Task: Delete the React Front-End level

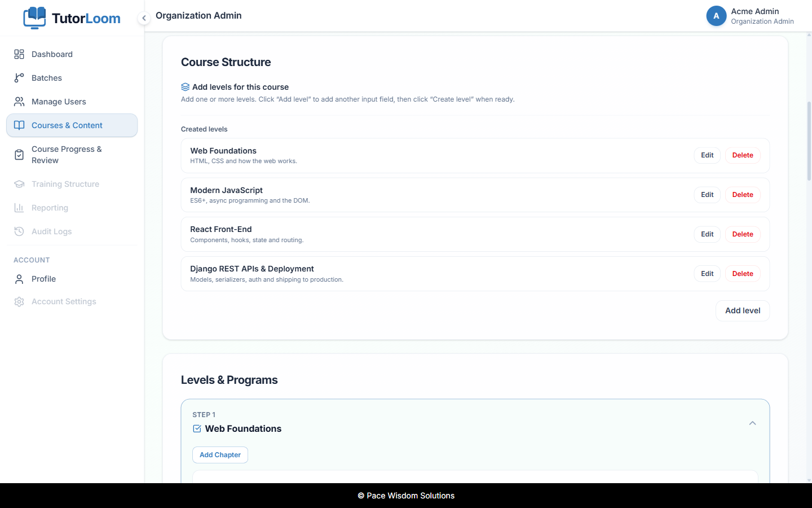Action: pos(743,234)
